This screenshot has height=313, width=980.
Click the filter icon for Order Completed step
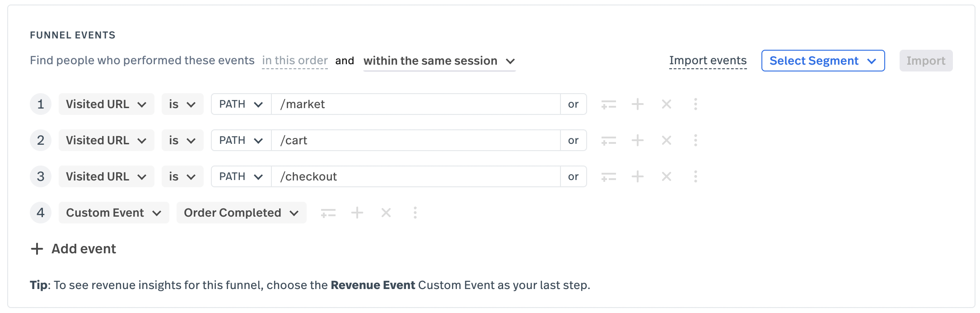coord(328,213)
